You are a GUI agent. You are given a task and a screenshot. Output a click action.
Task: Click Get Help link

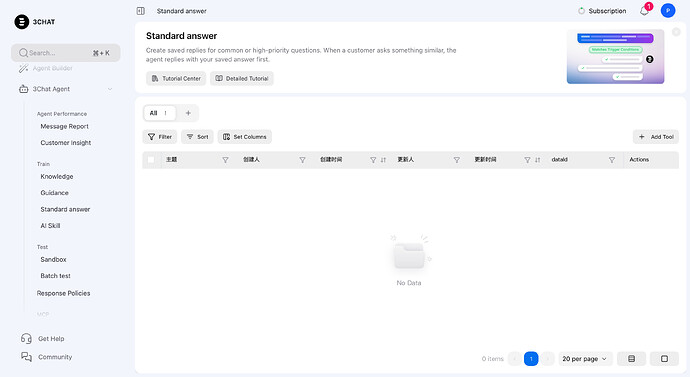click(x=51, y=339)
